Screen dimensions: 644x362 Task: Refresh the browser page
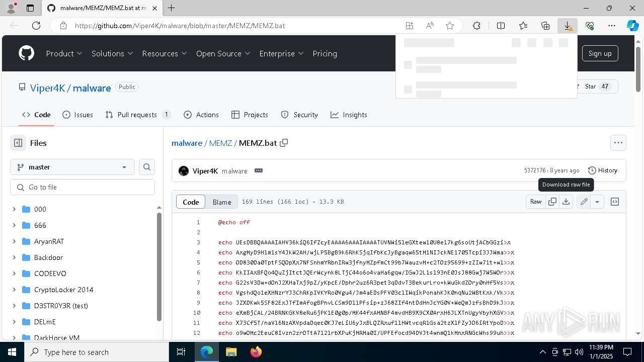coord(36,26)
